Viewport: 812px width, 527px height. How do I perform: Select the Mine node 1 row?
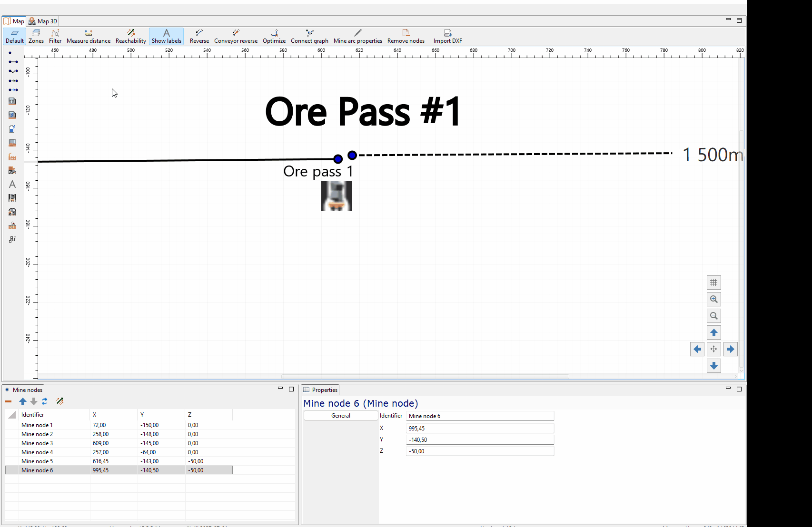pyautogui.click(x=119, y=425)
